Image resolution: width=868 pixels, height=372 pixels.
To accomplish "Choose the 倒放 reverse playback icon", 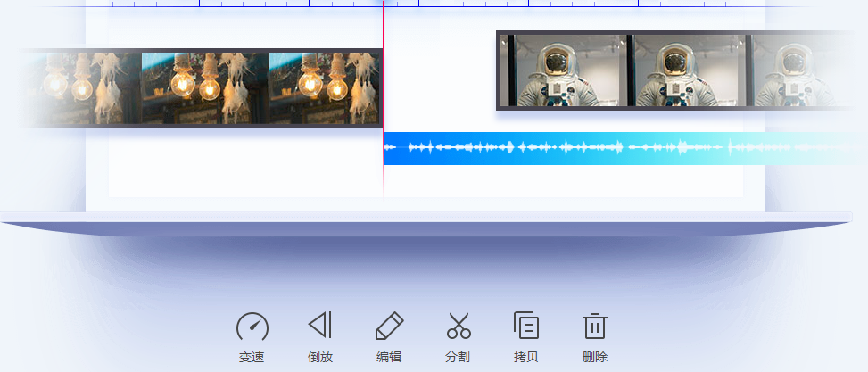I will coord(320,325).
